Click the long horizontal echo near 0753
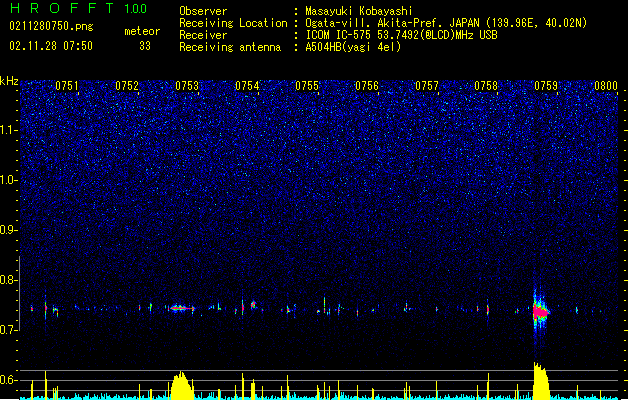 pos(183,308)
